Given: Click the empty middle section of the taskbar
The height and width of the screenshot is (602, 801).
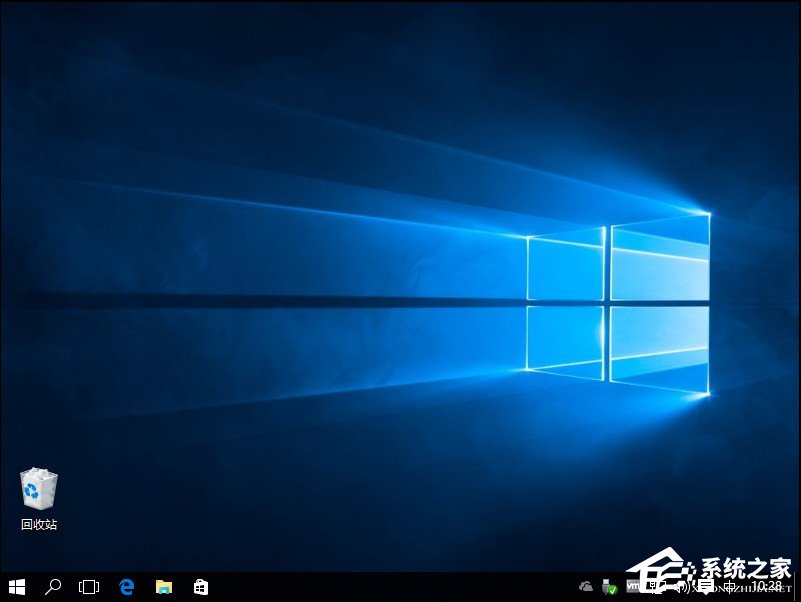Looking at the screenshot, I should coord(400,588).
